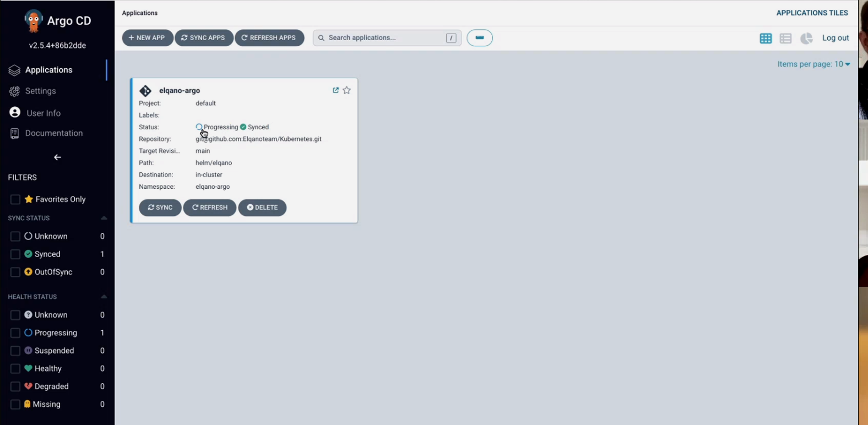868x425 pixels.
Task: Click the Synced green check icon on tile
Action: pyautogui.click(x=243, y=127)
